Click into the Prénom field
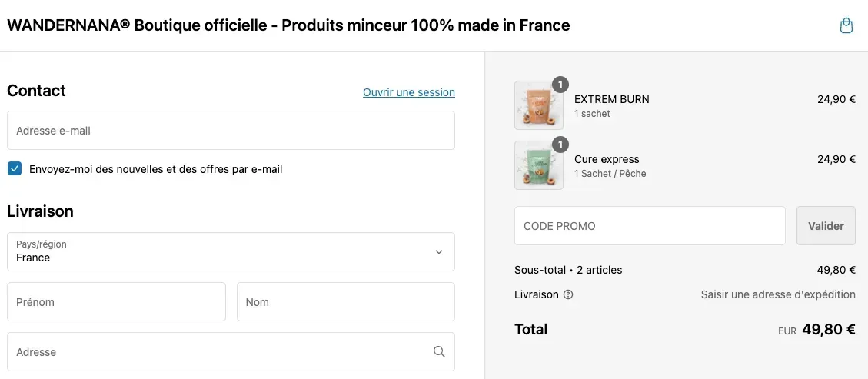 pyautogui.click(x=116, y=302)
